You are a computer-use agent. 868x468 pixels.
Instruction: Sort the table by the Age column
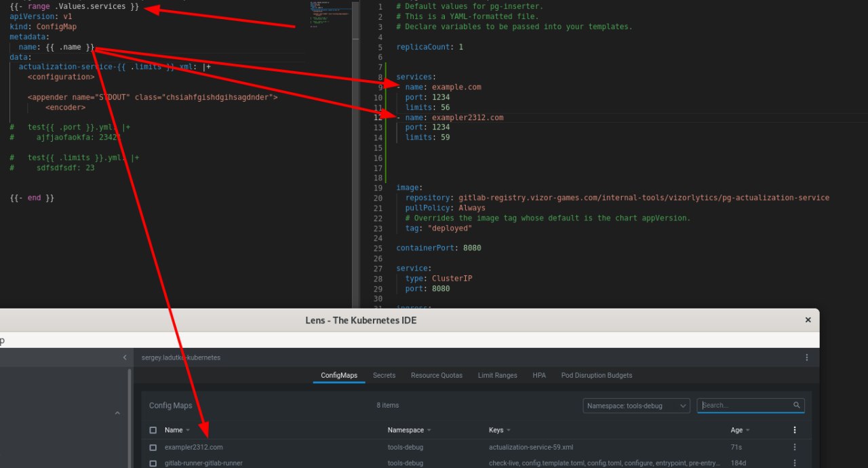click(x=741, y=430)
